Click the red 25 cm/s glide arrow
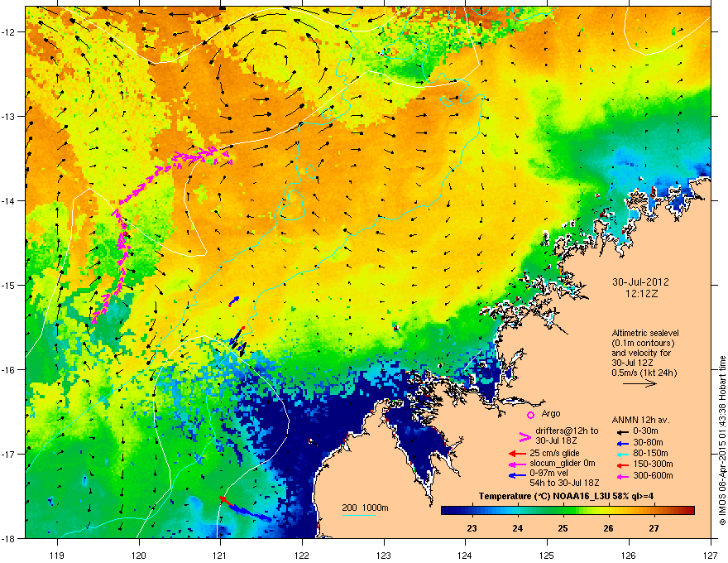This screenshot has width=728, height=563. [x=517, y=454]
